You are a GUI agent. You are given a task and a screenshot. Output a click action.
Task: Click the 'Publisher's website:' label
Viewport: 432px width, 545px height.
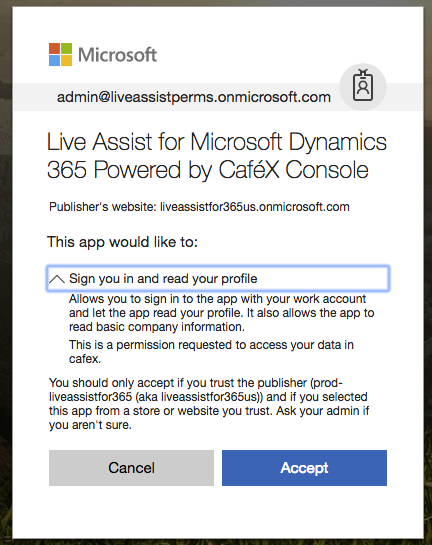tap(103, 207)
